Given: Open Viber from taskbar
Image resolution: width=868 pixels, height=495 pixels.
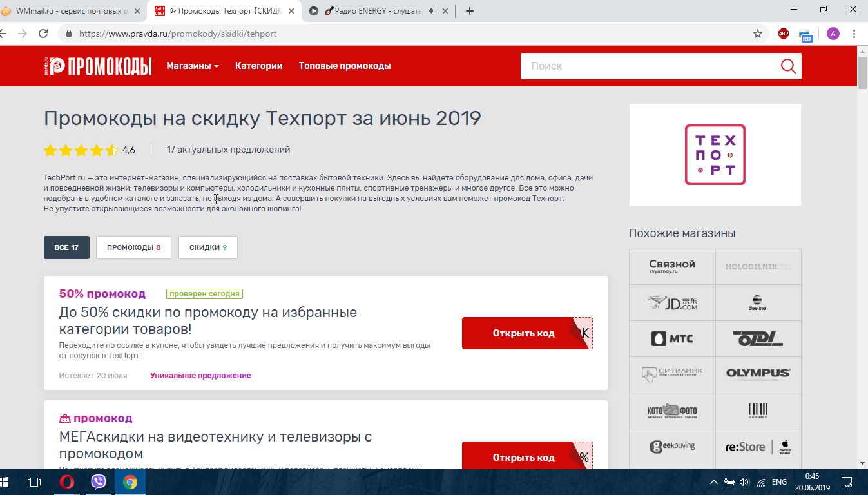Looking at the screenshot, I should click(x=99, y=481).
